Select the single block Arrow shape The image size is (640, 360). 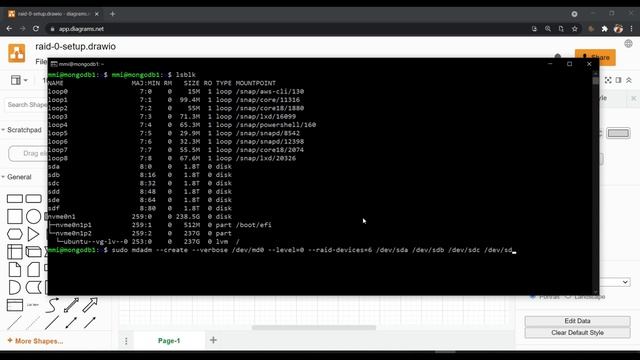[90, 305]
